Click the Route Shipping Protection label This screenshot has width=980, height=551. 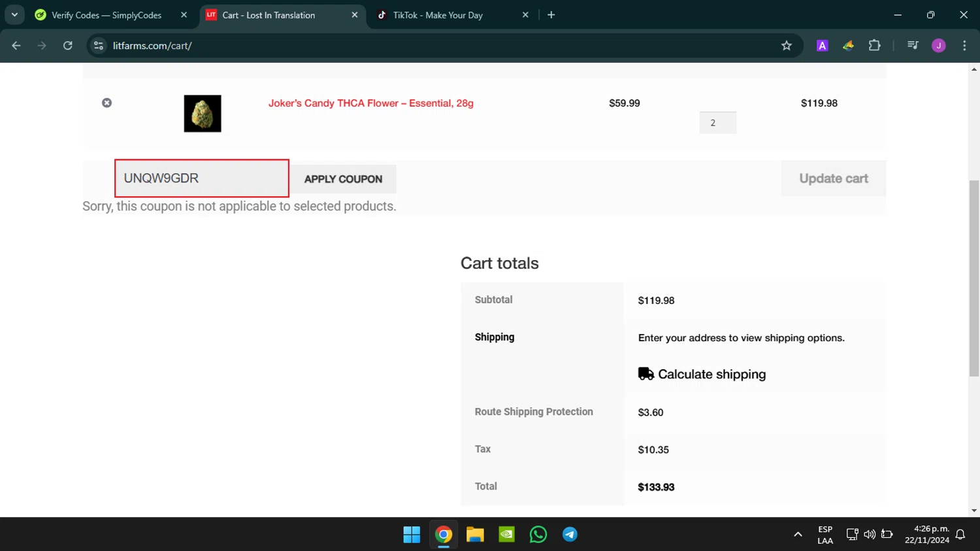pos(534,412)
